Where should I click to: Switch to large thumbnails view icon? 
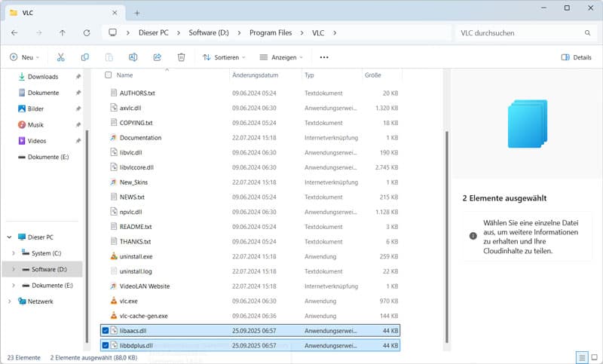(595, 357)
